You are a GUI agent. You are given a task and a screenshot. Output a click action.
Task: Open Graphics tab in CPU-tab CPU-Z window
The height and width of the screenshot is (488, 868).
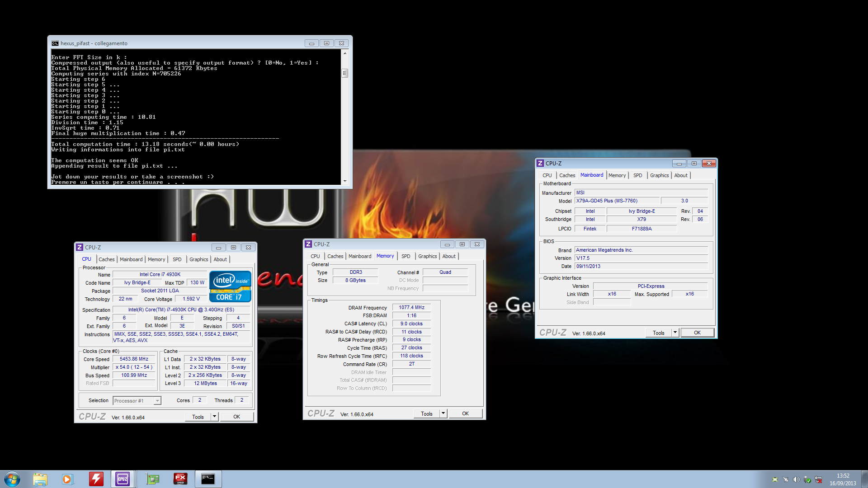pyautogui.click(x=199, y=259)
